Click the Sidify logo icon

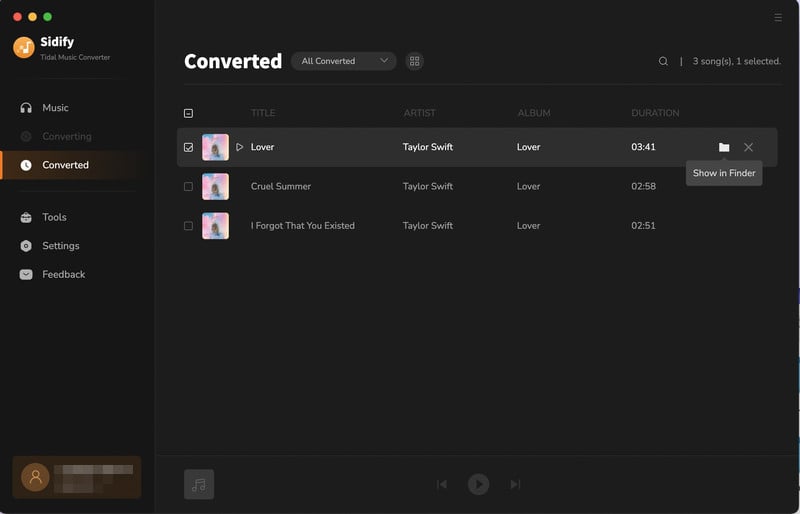[24, 47]
